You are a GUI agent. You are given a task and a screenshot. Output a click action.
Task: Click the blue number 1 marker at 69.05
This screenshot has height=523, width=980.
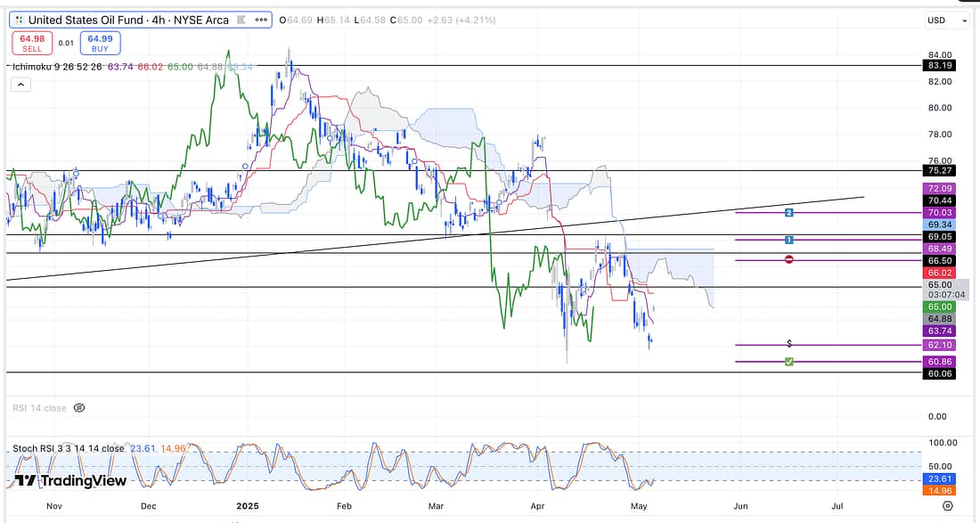click(x=789, y=240)
